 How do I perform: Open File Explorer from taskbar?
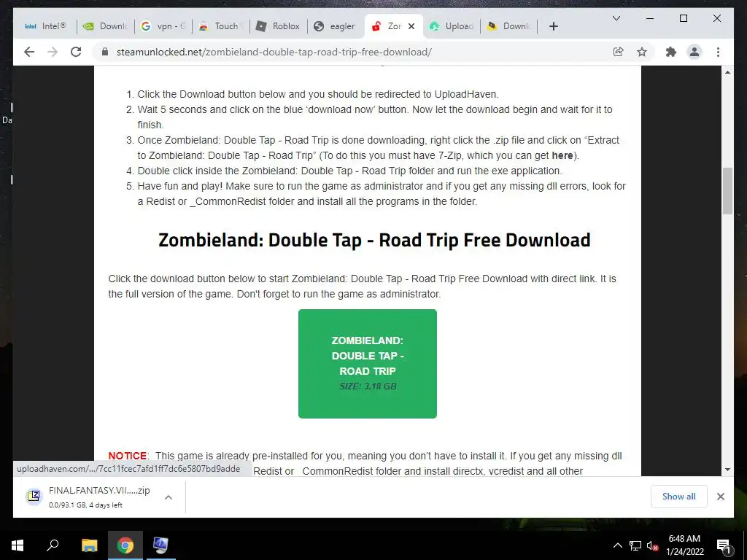point(89,545)
